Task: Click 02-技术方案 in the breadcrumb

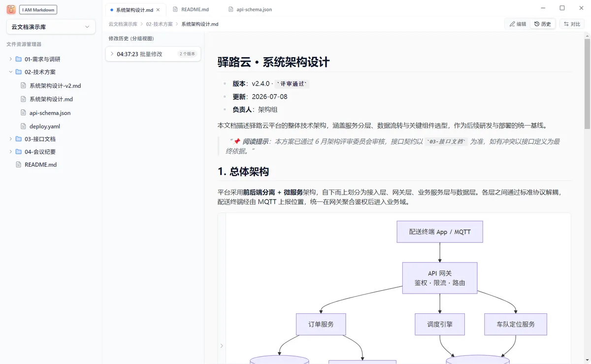Action: click(x=159, y=24)
